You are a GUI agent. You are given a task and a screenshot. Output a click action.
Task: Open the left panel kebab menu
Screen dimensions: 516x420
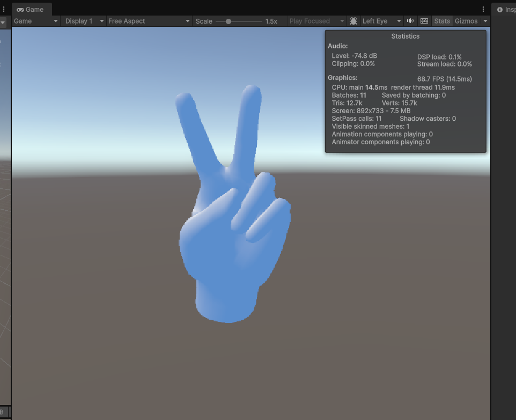click(4, 10)
